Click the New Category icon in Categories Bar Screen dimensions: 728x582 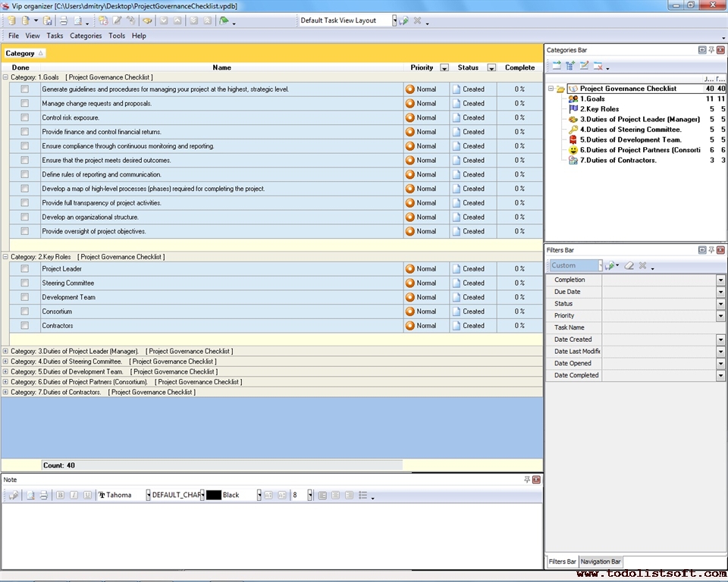[x=556, y=67]
